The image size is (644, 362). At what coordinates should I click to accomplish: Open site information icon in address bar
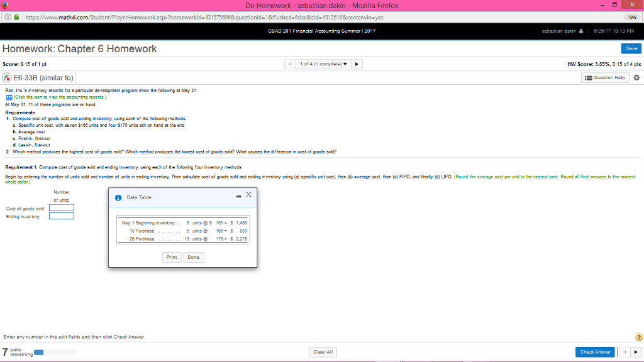pyautogui.click(x=8, y=17)
